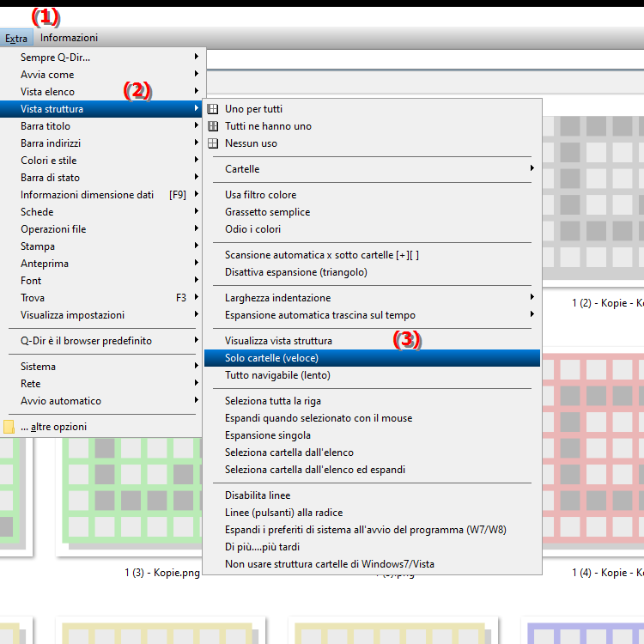
Task: Click Informazioni dimensione dati [F9]
Action: (101, 195)
